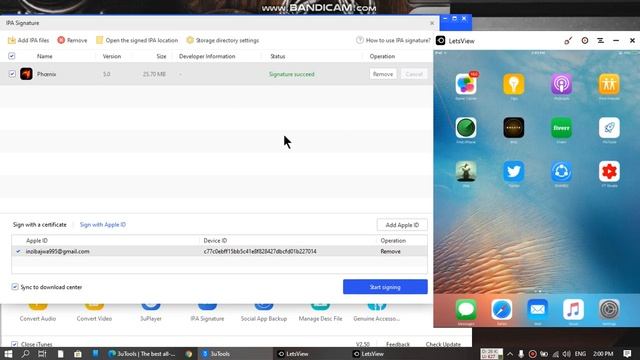Open the LetsView menu lines icon
This screenshot has height=360, width=640.
600,41
